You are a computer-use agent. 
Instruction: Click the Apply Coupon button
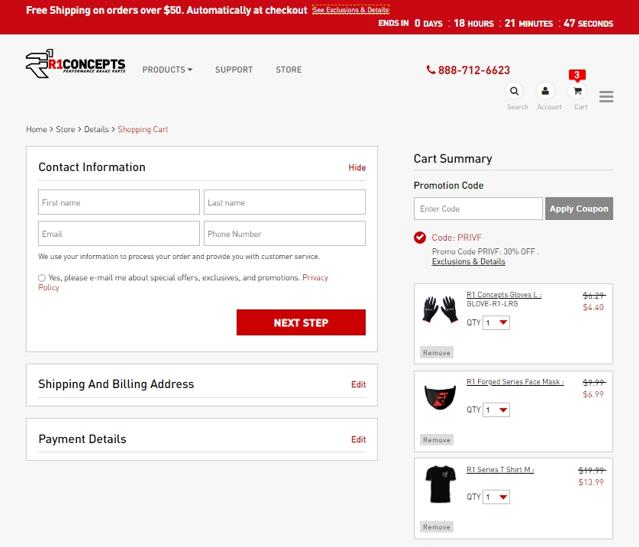579,209
